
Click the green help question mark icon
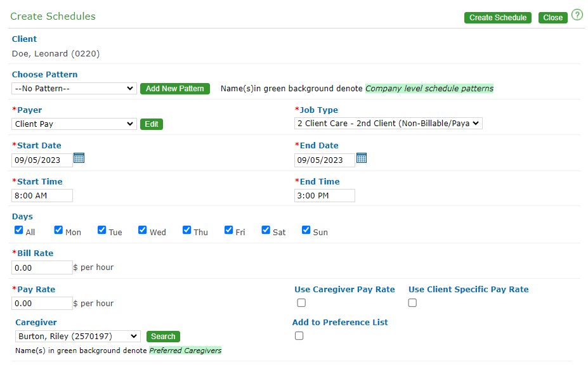click(577, 15)
